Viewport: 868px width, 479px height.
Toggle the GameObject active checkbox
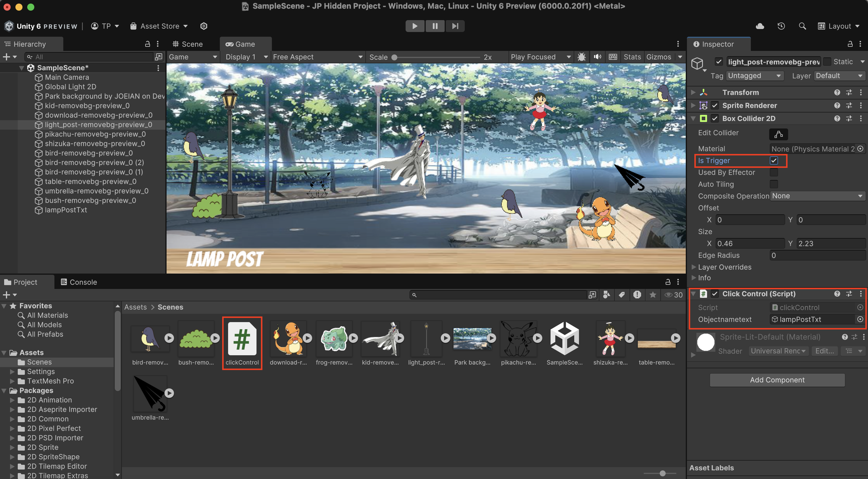(718, 62)
